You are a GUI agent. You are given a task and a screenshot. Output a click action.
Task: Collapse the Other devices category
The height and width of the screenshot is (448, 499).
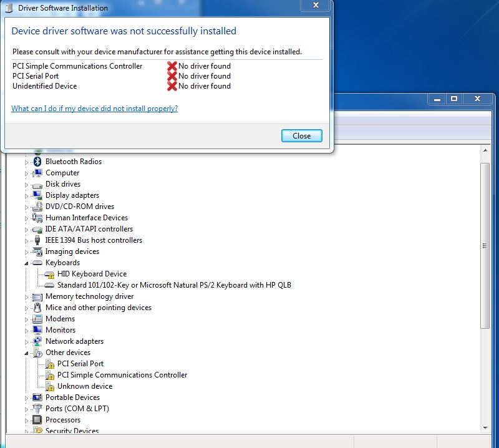click(x=26, y=353)
